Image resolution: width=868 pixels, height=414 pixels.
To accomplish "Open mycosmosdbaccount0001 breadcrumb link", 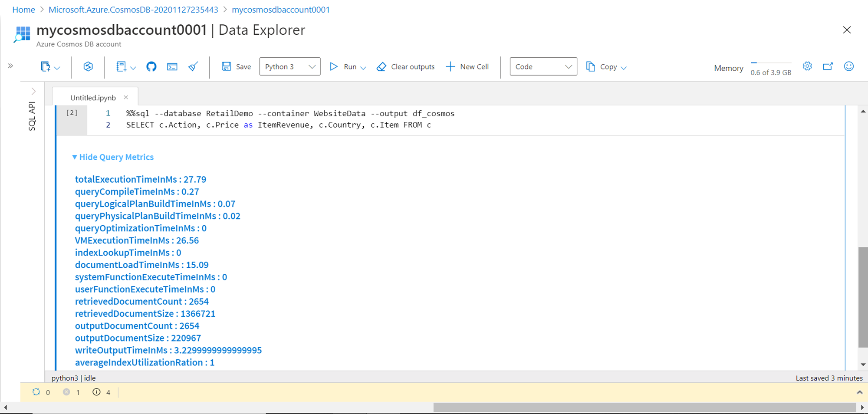I will click(x=281, y=10).
